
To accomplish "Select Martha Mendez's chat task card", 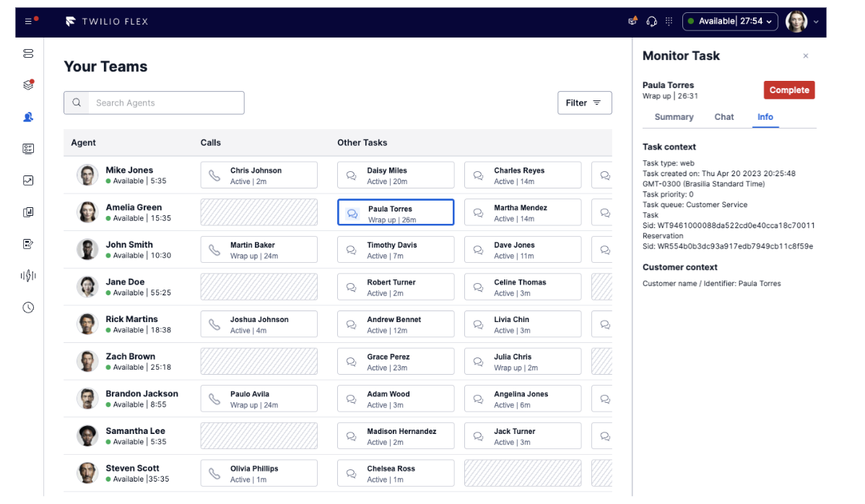I will click(522, 213).
